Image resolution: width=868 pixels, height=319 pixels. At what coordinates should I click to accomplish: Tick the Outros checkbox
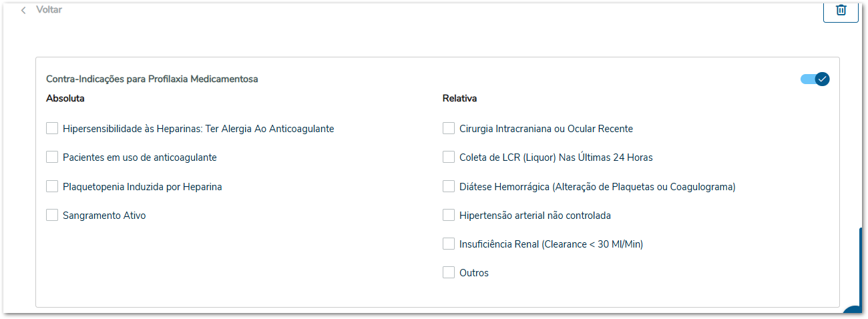(449, 272)
